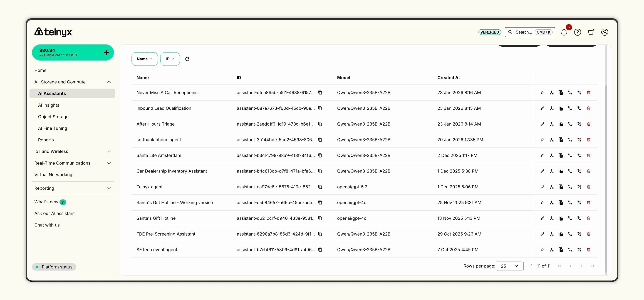Delete the SF tech event agent
Screen dimensions: 644x300
pos(589,249)
